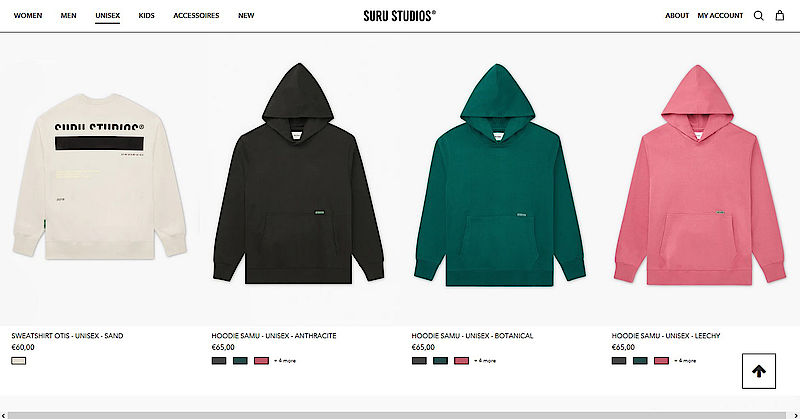The height and width of the screenshot is (419, 800).
Task: View the pink Leechy hoodie image
Action: pos(699,175)
